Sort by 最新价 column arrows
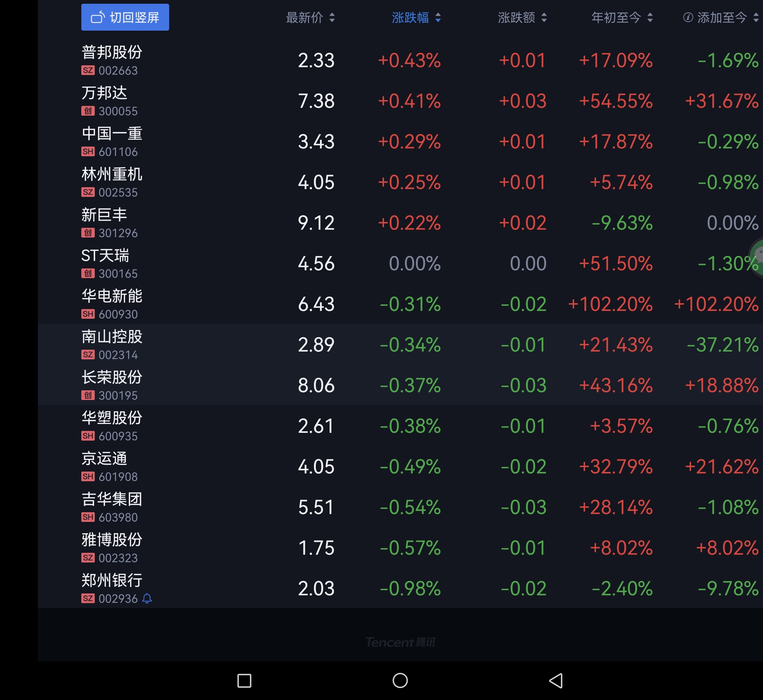The image size is (763, 700). tap(332, 17)
